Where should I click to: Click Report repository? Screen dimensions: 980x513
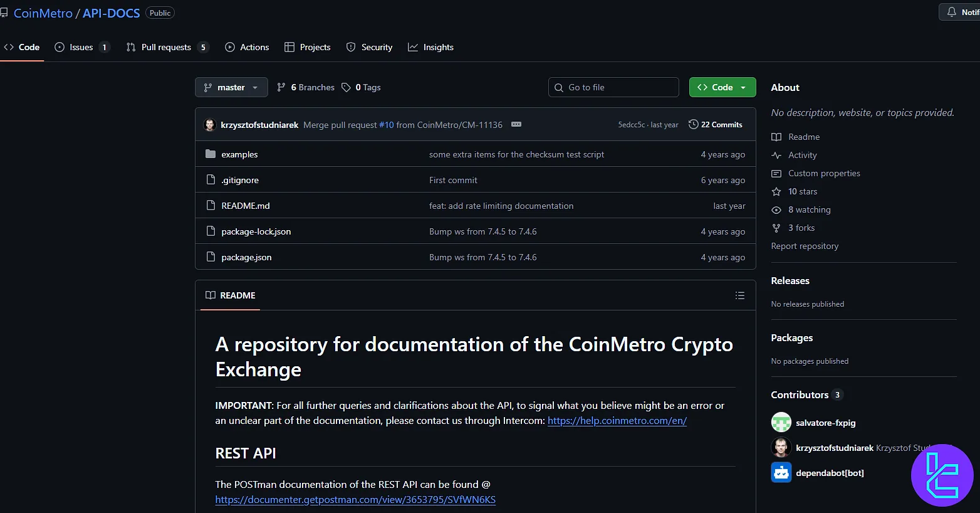805,246
